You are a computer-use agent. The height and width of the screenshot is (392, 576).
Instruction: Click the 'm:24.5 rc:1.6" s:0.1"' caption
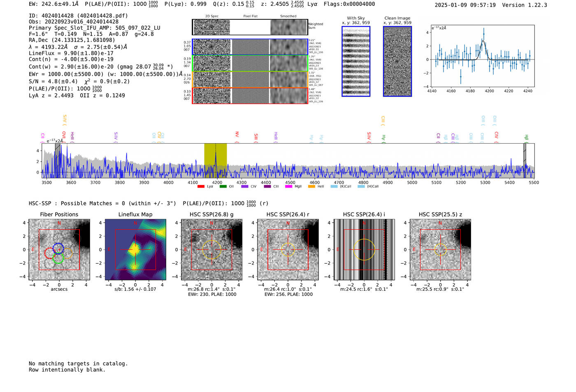coord(364,289)
